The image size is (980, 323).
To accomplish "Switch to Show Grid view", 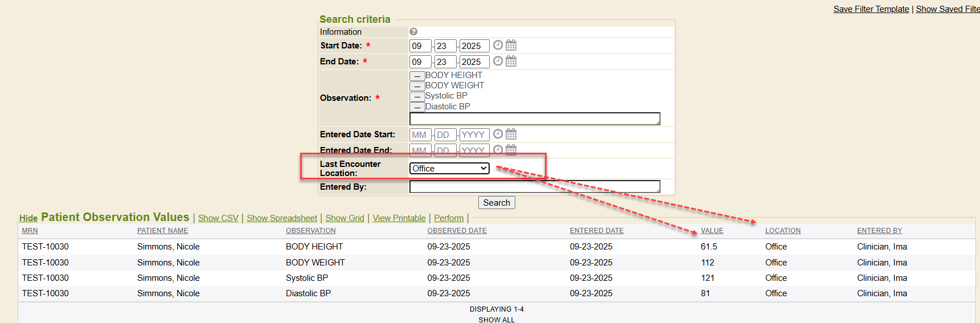I will (345, 218).
